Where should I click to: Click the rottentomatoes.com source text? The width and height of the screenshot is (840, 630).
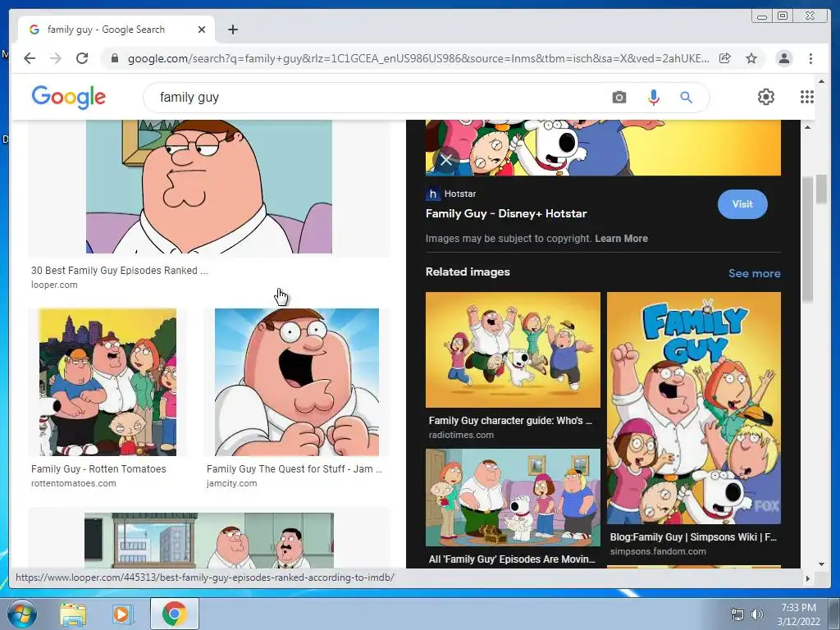click(73, 483)
